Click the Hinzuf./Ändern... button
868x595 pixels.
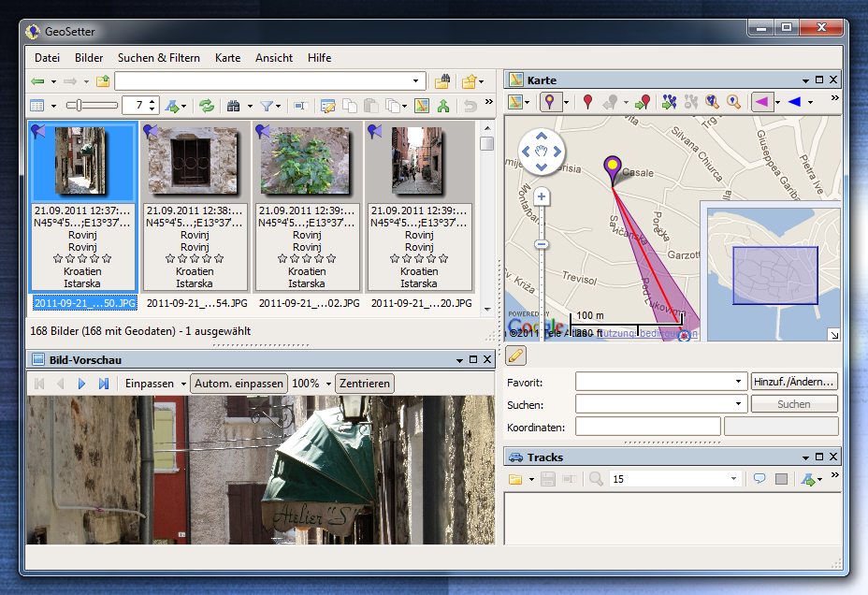794,382
